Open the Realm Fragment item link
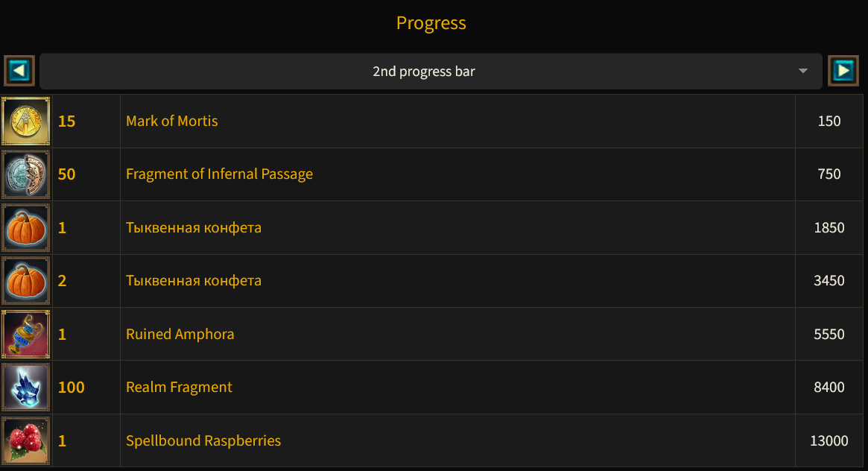 (x=179, y=388)
